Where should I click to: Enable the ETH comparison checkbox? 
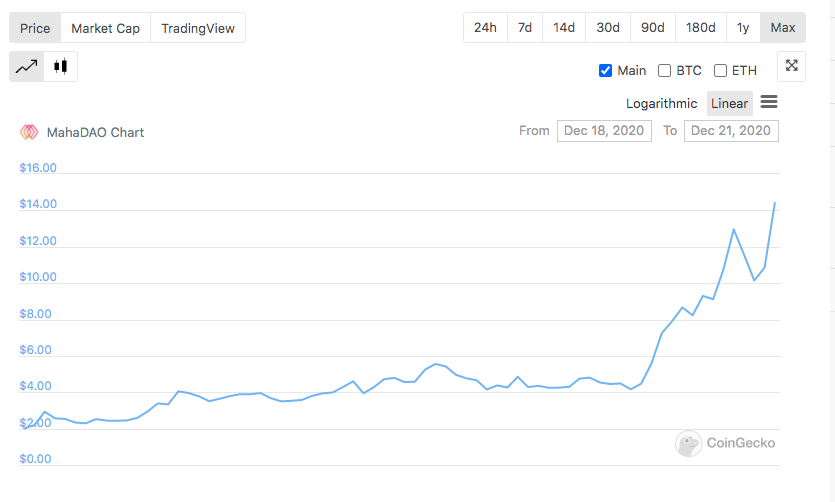tap(720, 70)
